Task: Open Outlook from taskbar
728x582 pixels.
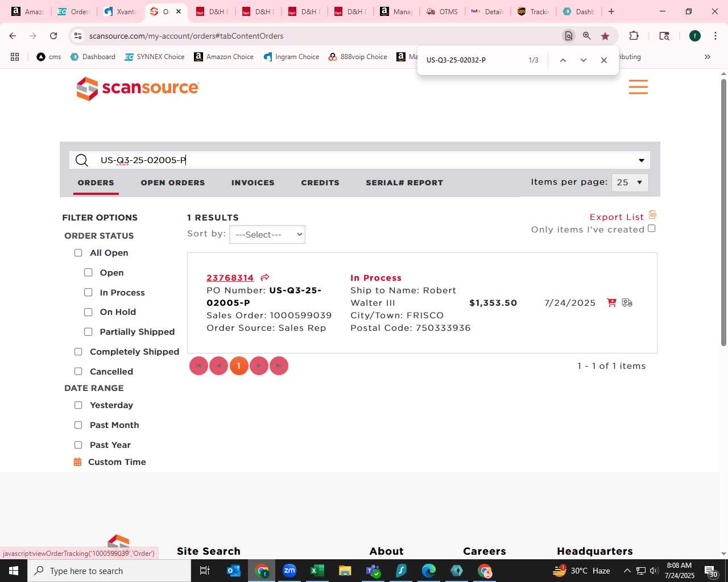Action: pyautogui.click(x=234, y=571)
